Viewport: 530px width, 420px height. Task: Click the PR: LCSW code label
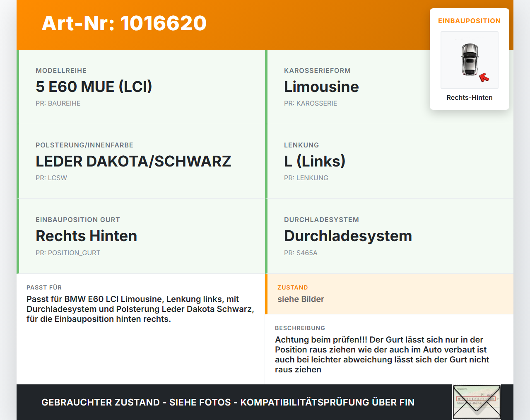coord(51,178)
